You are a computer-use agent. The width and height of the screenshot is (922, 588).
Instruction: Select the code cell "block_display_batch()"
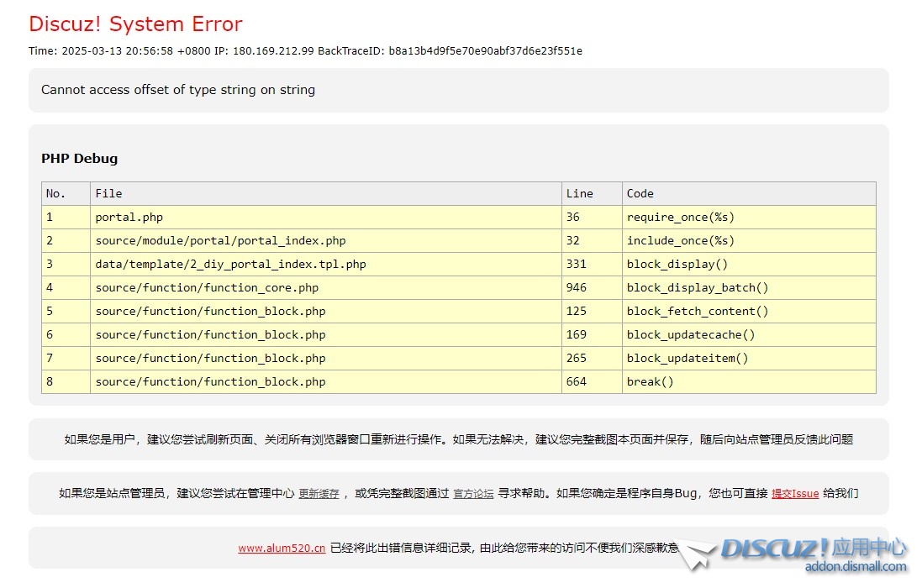tap(749, 288)
